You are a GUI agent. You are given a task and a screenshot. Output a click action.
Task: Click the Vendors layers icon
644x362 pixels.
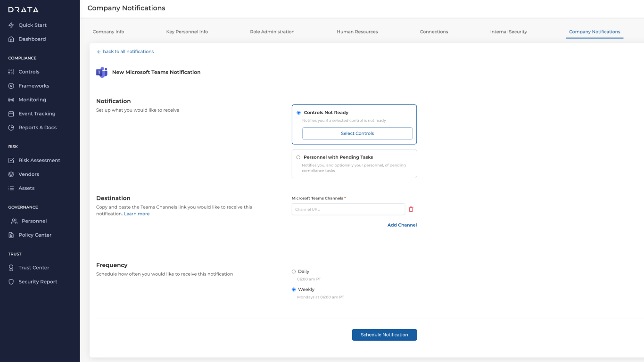point(11,174)
